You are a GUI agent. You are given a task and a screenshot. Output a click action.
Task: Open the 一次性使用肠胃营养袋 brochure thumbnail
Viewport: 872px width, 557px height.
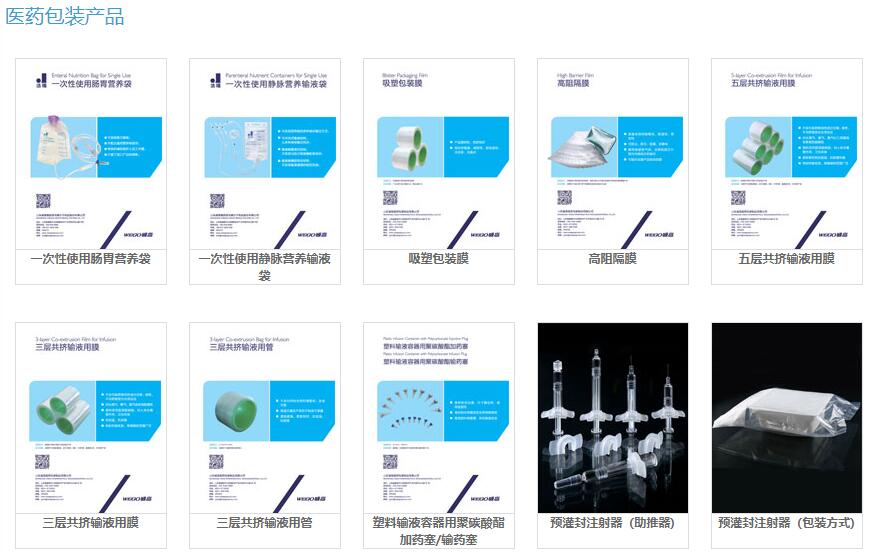tap(91, 154)
